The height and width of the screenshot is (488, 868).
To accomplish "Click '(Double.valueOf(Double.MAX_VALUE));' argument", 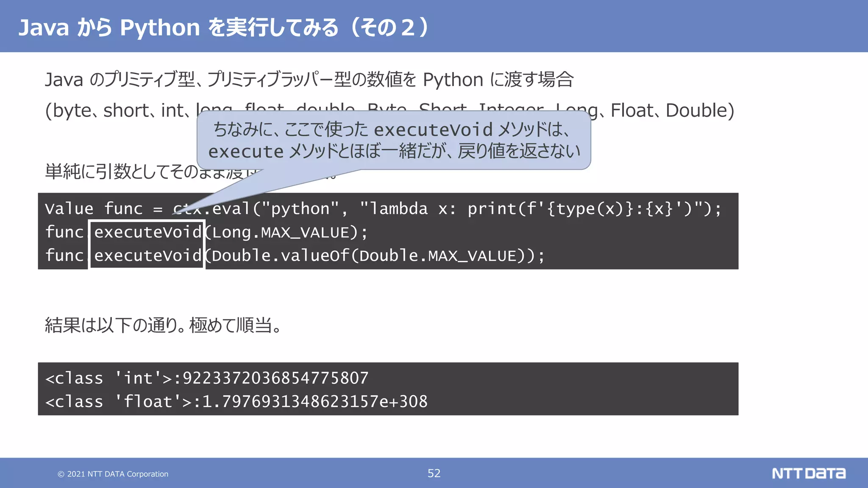I will [375, 256].
